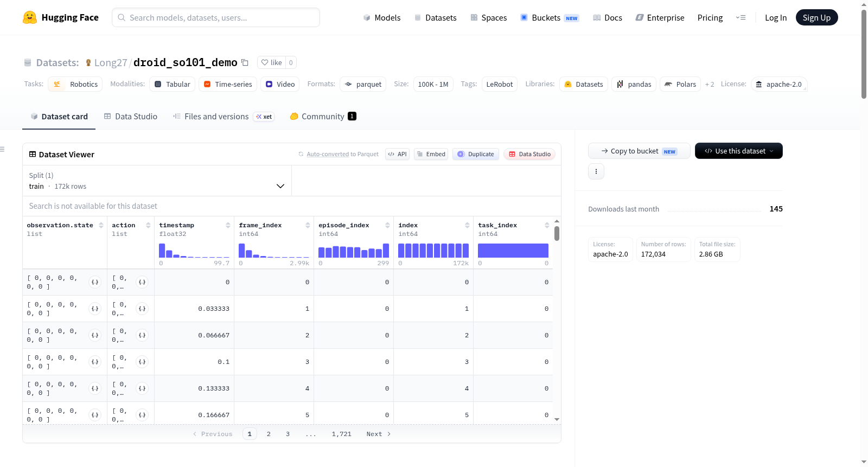Expand observation.state JSON in 0.1 timestamp row
The image size is (868, 467).
click(95, 362)
